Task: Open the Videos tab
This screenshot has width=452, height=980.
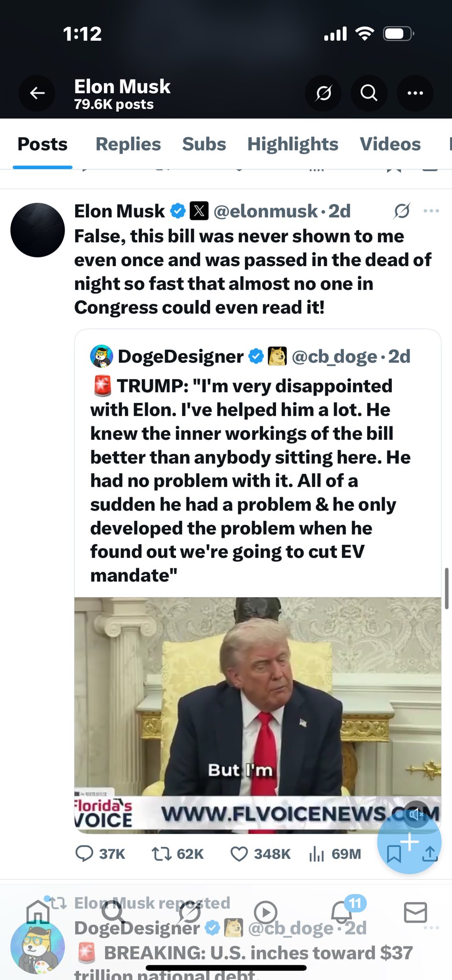Action: pos(390,144)
